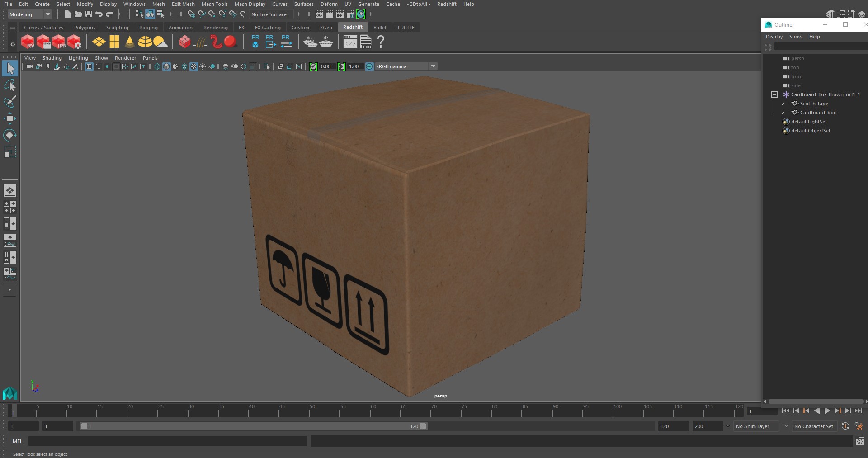Toggle film gate in viewport toolbar

[98, 66]
